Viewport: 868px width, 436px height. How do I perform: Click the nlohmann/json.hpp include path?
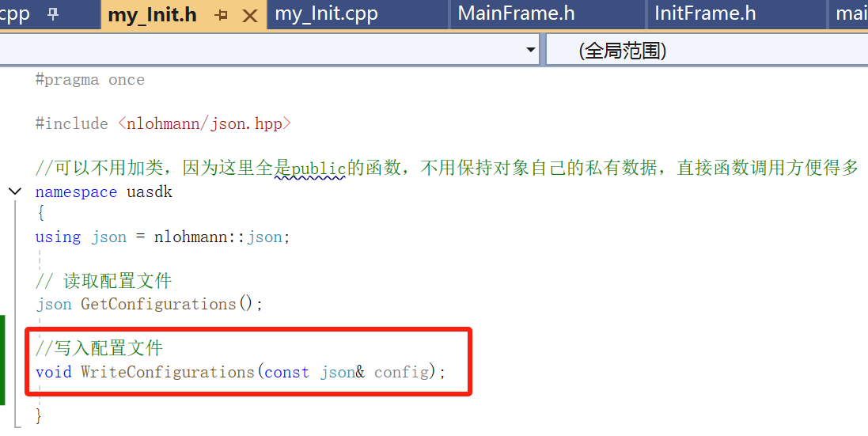204,123
